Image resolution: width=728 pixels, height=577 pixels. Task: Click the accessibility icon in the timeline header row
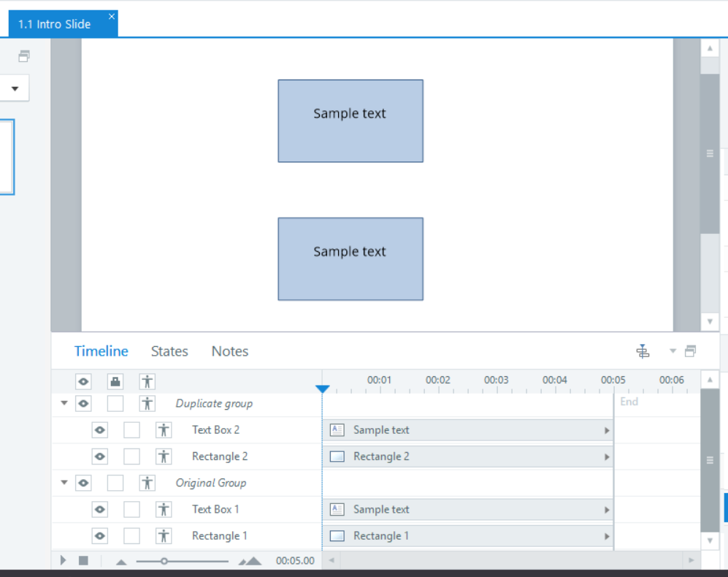pyautogui.click(x=147, y=381)
